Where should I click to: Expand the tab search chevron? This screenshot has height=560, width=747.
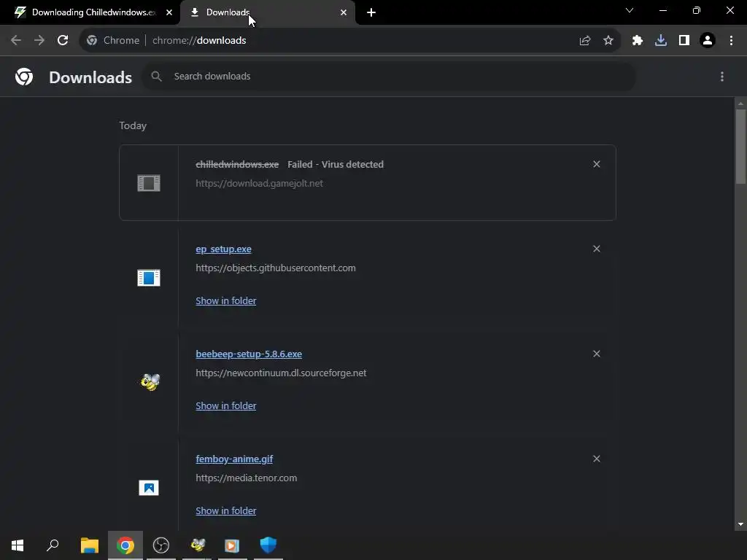[630, 10]
